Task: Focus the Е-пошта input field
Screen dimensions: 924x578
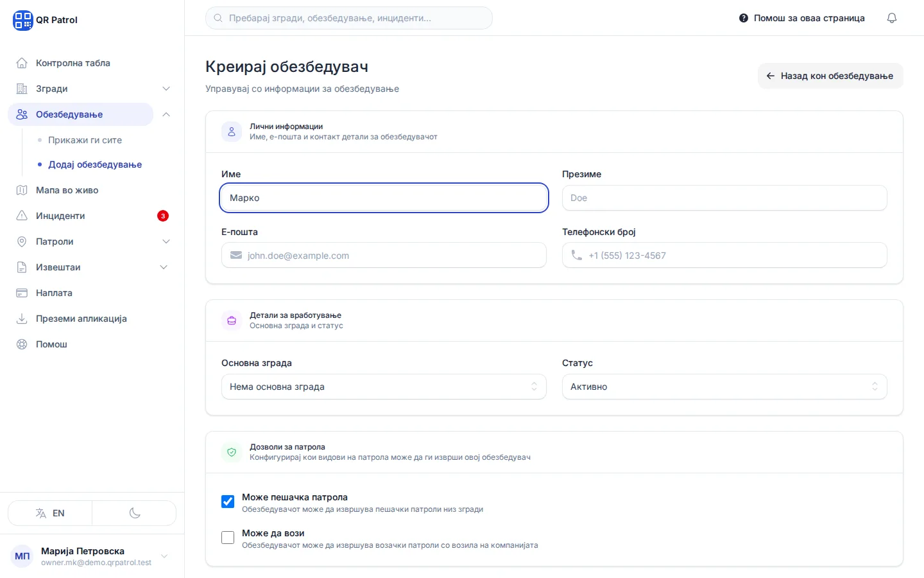Action: pyautogui.click(x=384, y=256)
